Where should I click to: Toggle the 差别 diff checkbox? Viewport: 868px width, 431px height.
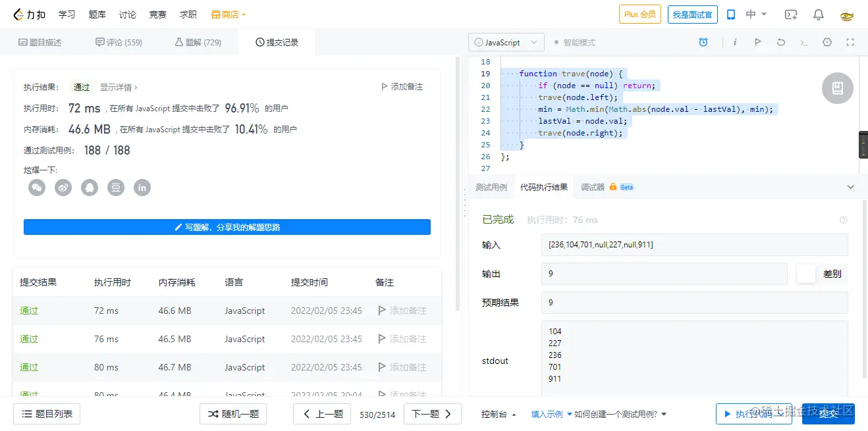(806, 274)
